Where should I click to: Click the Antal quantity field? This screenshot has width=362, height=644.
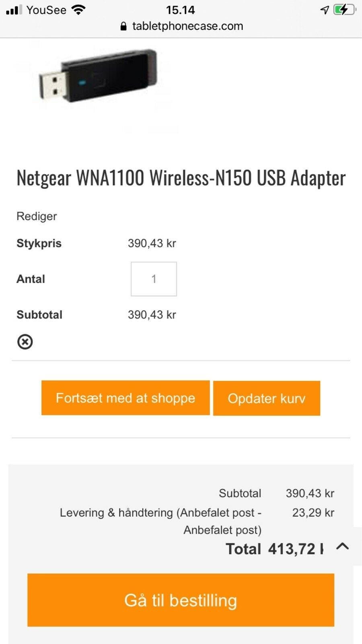154,279
